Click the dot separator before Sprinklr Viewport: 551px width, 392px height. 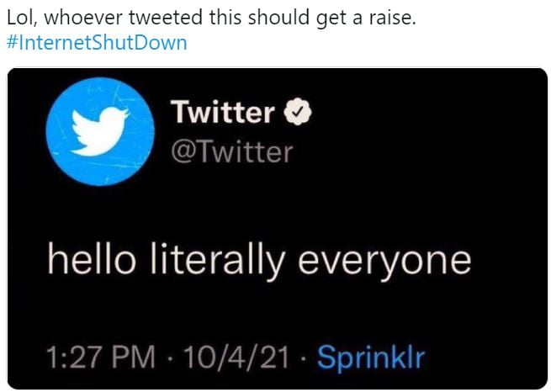point(303,358)
